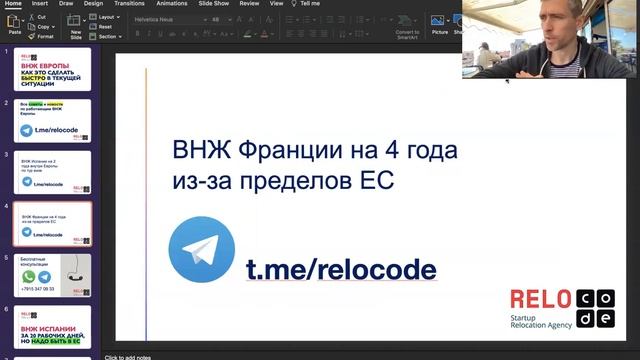Open the View tab
Viewport: 640px width, 360px height.
pyautogui.click(x=276, y=3)
